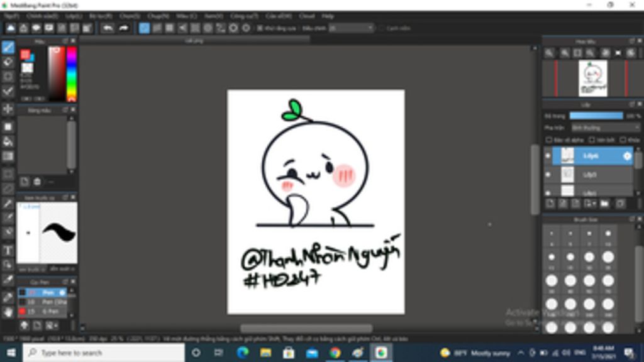Screen dimensions: 644x362
Task: Click the palette panel scroll-down arrow
Action: pyautogui.click(x=72, y=172)
